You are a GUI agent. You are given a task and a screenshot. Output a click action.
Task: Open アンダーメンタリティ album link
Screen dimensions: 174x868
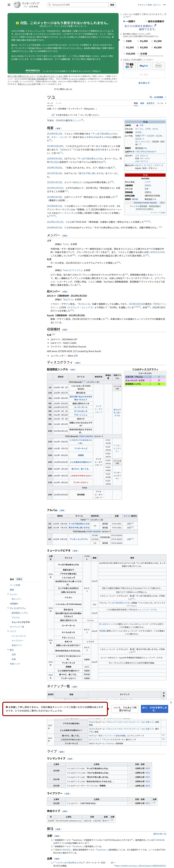(79, 539)
